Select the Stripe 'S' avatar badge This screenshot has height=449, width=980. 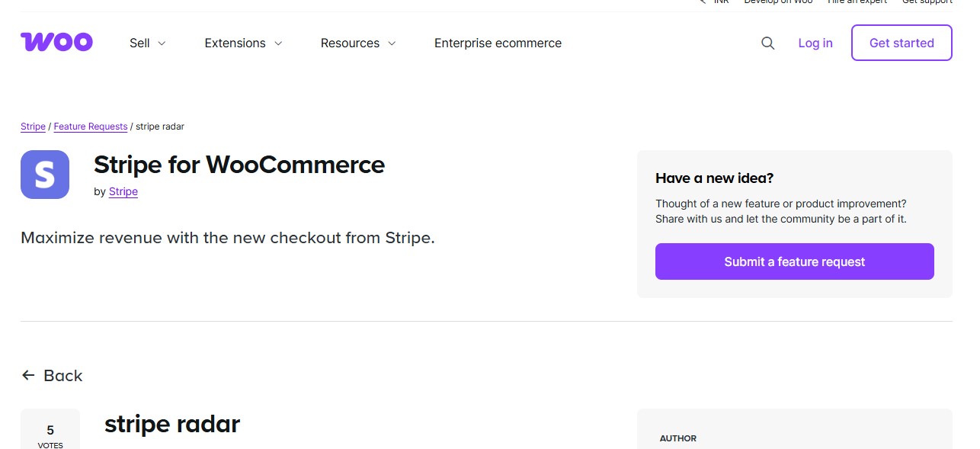click(44, 175)
